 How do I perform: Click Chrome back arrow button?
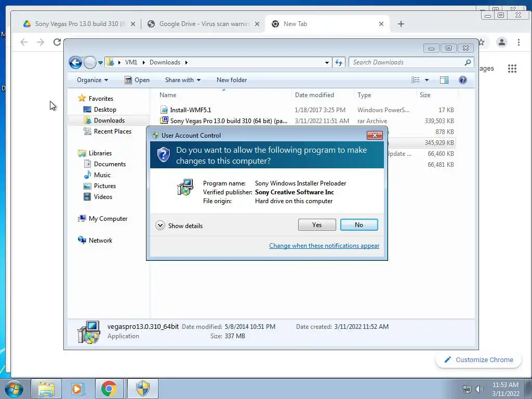tap(24, 42)
